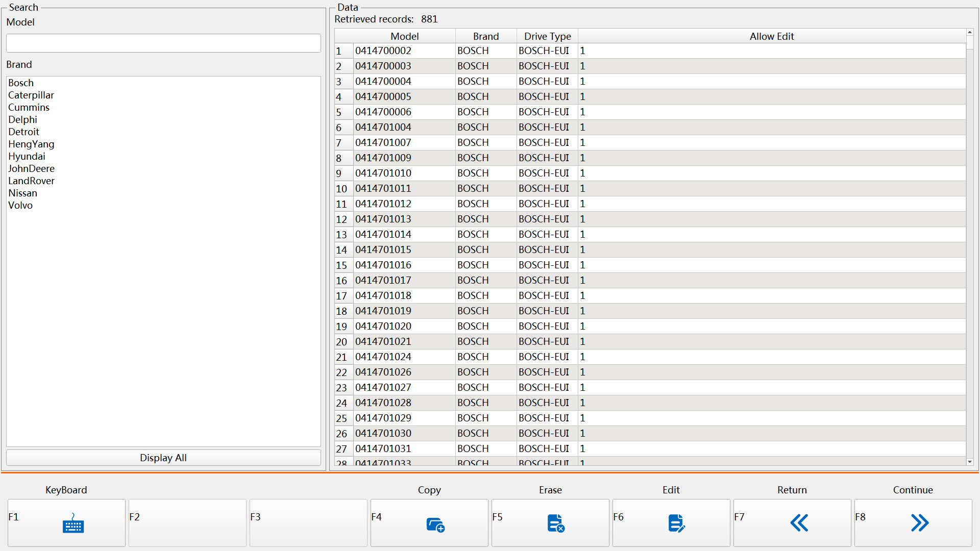The image size is (980, 551).
Task: Select row with model 0414701010
Action: click(383, 173)
